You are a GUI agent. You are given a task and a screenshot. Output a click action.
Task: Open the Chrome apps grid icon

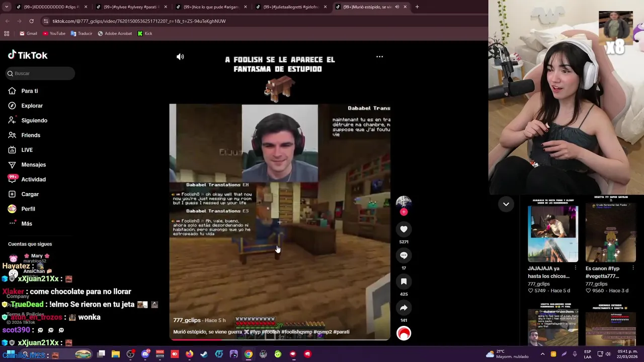[7, 34]
